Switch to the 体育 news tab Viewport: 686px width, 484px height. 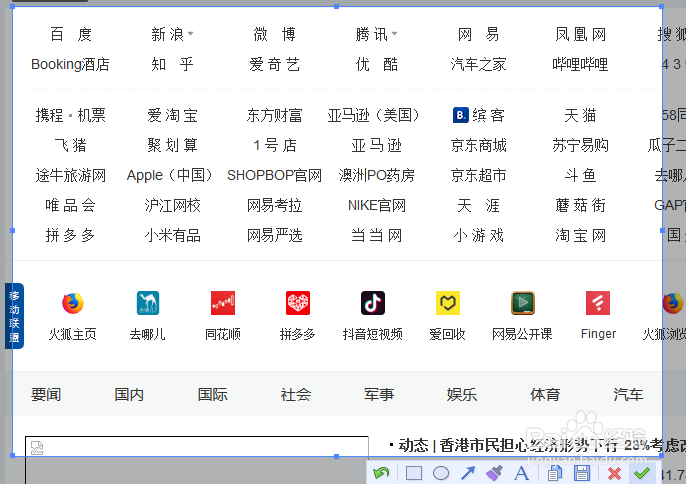[545, 394]
